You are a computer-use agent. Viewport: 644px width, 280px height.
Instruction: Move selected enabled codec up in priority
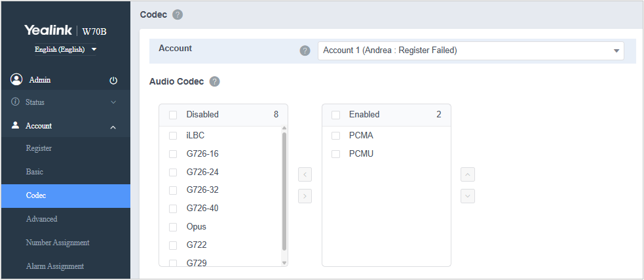pyautogui.click(x=467, y=175)
